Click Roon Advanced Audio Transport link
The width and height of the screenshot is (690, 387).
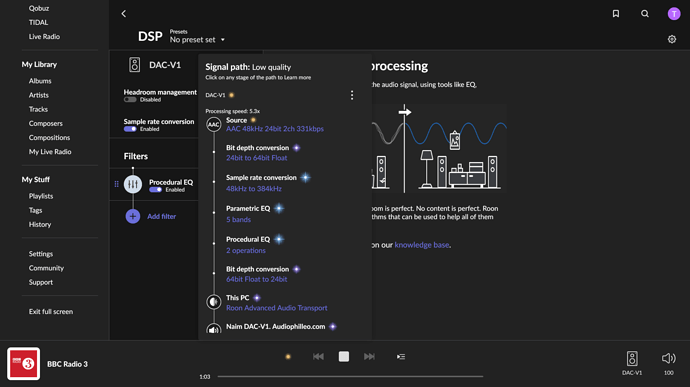(x=276, y=308)
